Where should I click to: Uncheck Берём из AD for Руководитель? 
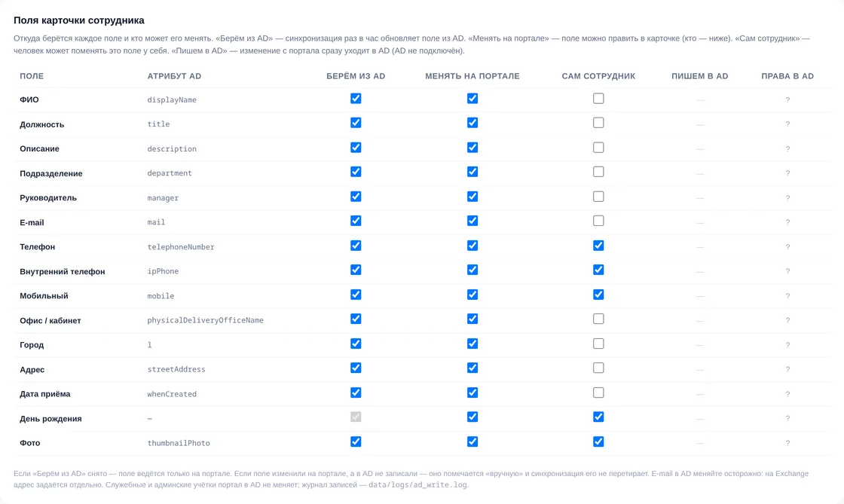pos(356,197)
